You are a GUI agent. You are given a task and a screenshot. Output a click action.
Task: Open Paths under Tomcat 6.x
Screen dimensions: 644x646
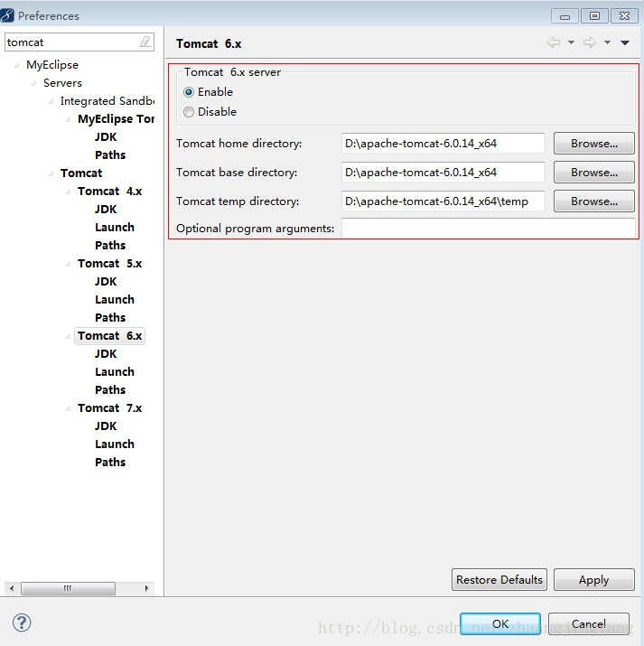110,389
